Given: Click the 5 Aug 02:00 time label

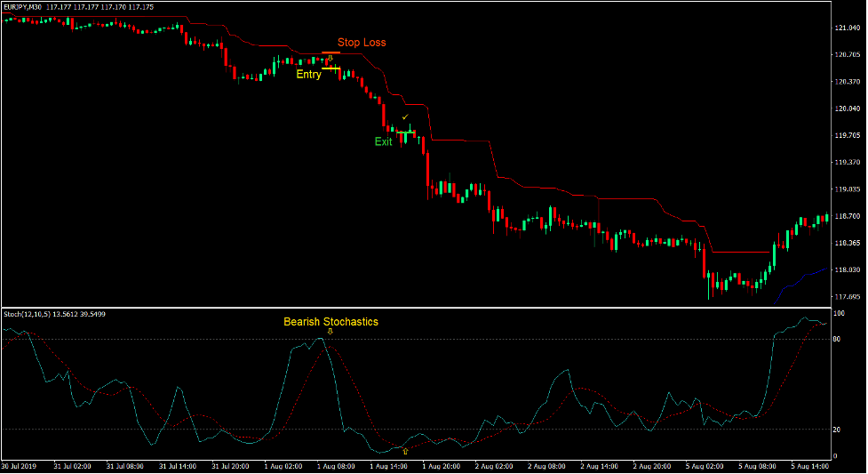Looking at the screenshot, I should 702,466.
